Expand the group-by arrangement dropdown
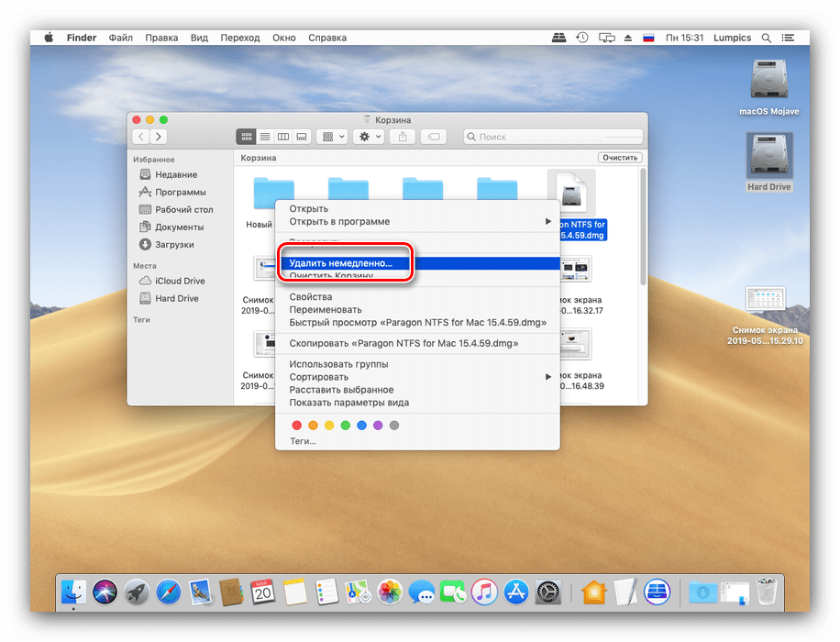Screen dimensions: 840x642 click(332, 137)
